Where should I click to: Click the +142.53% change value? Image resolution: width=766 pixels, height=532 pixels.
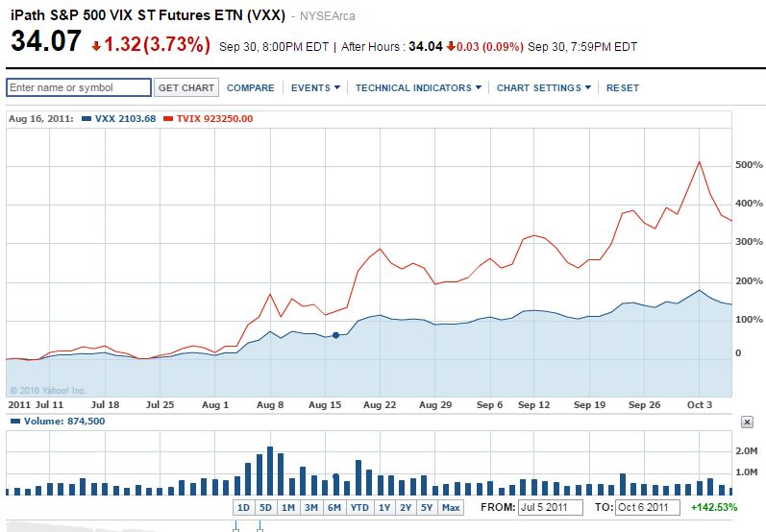point(714,507)
